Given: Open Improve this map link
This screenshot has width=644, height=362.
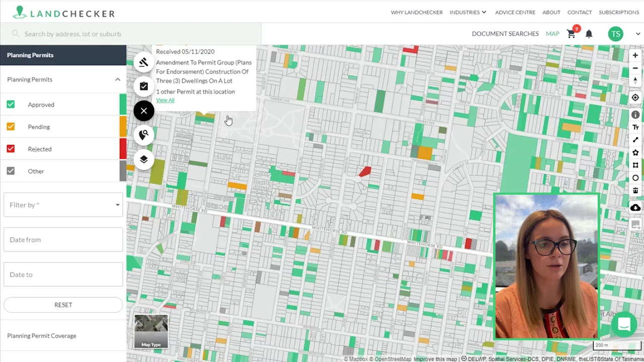Looking at the screenshot, I should click(x=435, y=359).
